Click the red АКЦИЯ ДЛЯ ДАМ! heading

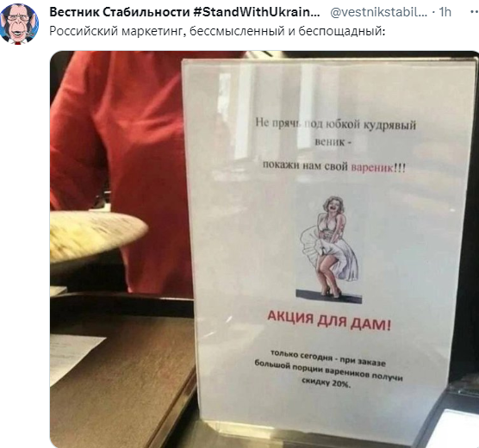click(329, 320)
